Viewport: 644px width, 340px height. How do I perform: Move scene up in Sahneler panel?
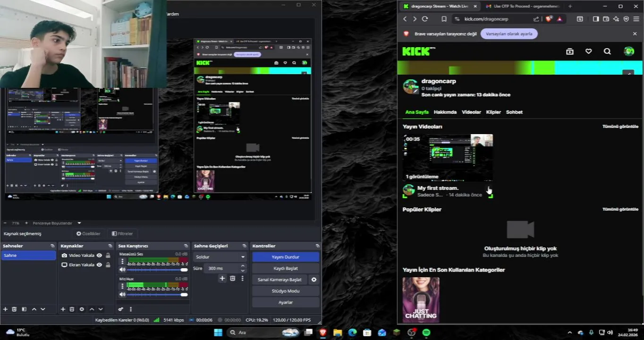(34, 309)
